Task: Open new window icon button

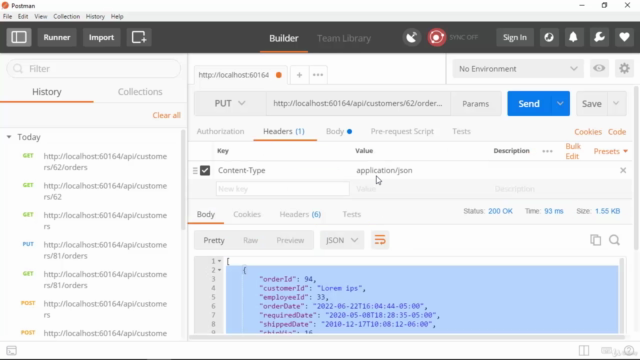Action: pyautogui.click(x=139, y=37)
